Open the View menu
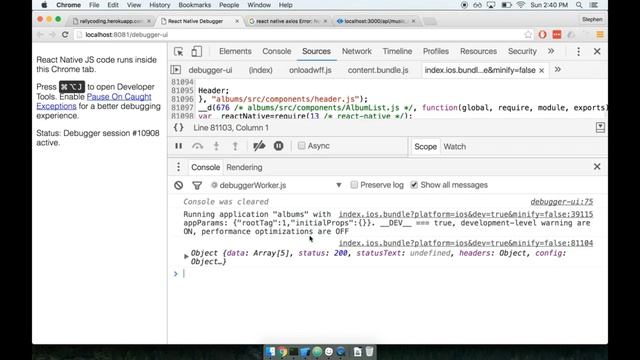The width and height of the screenshot is (640, 360). [x=133, y=5]
